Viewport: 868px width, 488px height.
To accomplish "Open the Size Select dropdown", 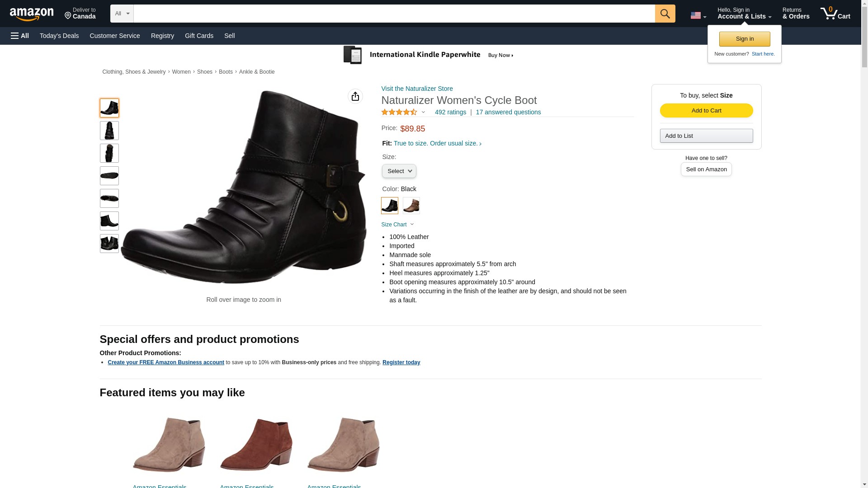I will [399, 171].
